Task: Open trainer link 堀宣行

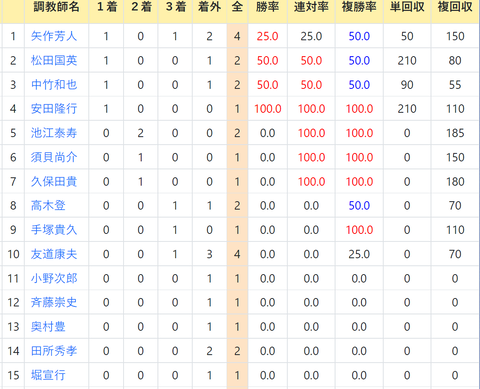Action: [x=48, y=375]
